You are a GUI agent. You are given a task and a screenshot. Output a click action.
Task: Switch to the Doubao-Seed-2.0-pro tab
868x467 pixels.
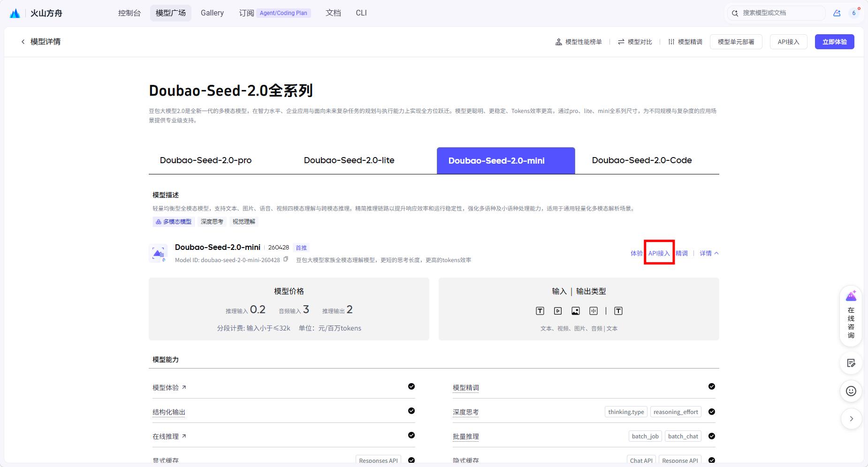click(206, 160)
